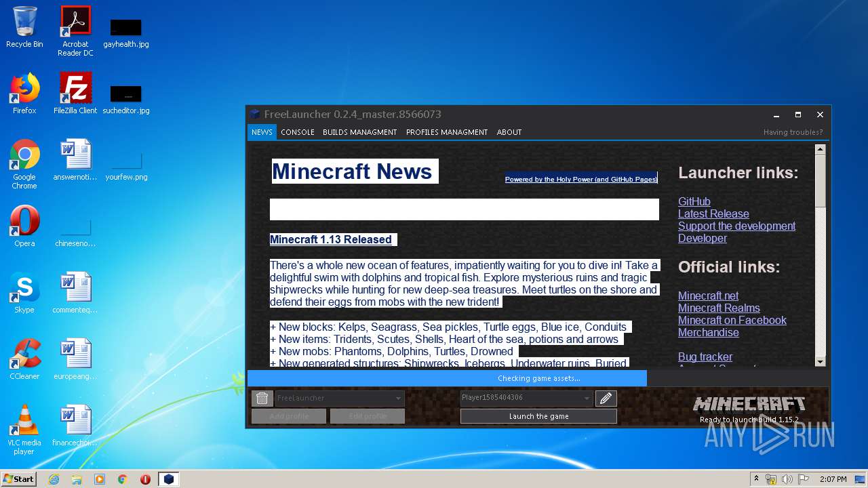
Task: Open the media player taskbar icon
Action: (x=100, y=479)
